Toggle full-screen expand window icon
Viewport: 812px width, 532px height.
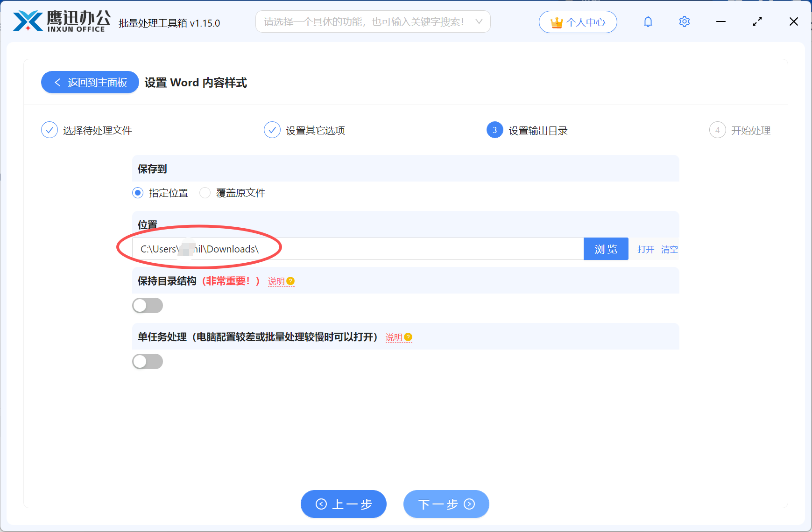(x=757, y=21)
